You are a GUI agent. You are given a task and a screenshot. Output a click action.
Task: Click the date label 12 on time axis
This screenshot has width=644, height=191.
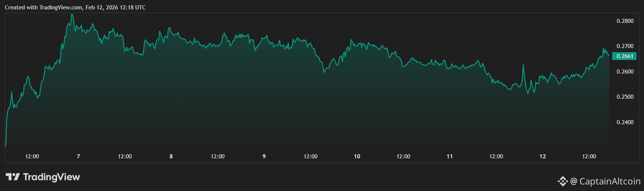(x=543, y=156)
